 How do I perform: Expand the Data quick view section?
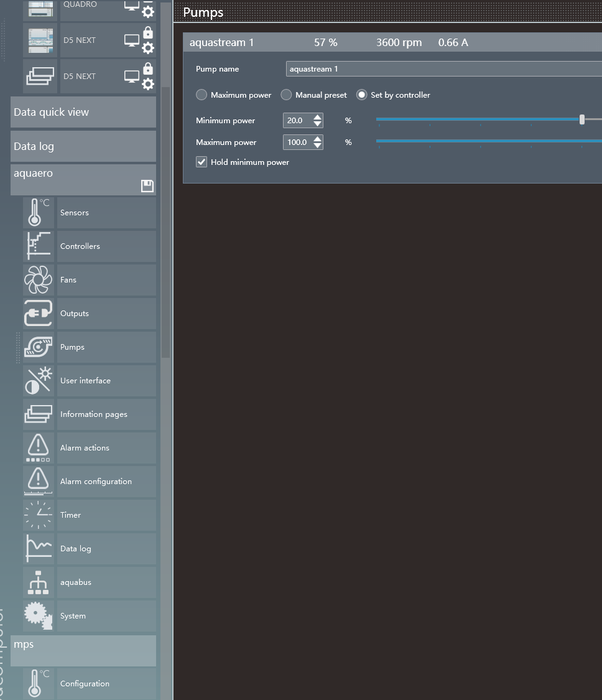83,112
